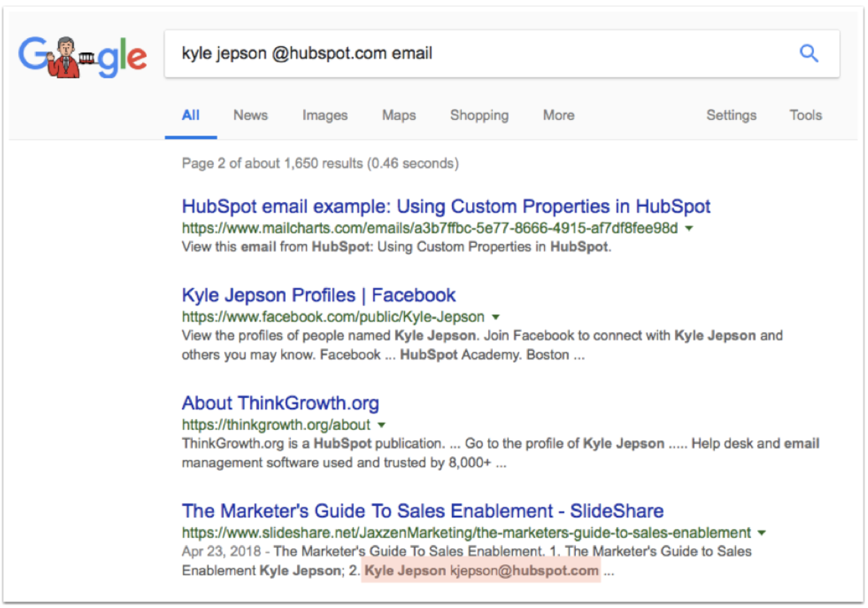Open About ThinkGrowth.org result
Image resolution: width=868 pixels, height=608 pixels.
point(280,403)
